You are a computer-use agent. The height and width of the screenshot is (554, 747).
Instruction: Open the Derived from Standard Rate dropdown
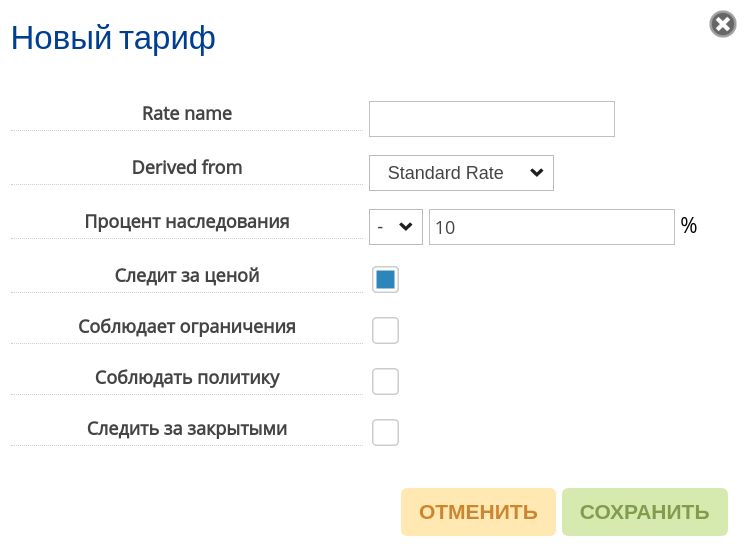461,173
